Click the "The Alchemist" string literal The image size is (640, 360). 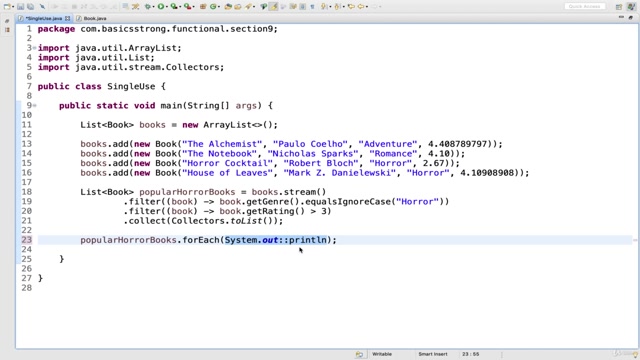tap(222, 144)
